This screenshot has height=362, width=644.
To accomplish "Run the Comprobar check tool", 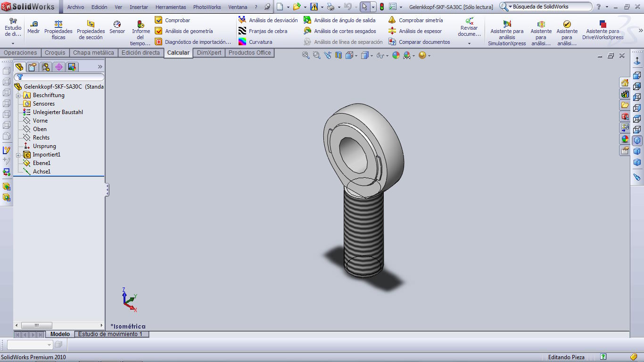I will (173, 20).
